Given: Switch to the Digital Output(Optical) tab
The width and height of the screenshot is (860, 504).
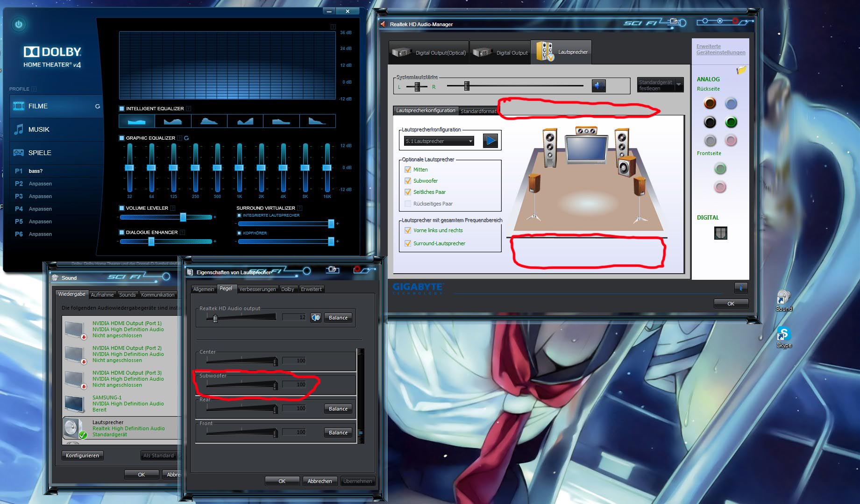Looking at the screenshot, I should click(x=428, y=53).
